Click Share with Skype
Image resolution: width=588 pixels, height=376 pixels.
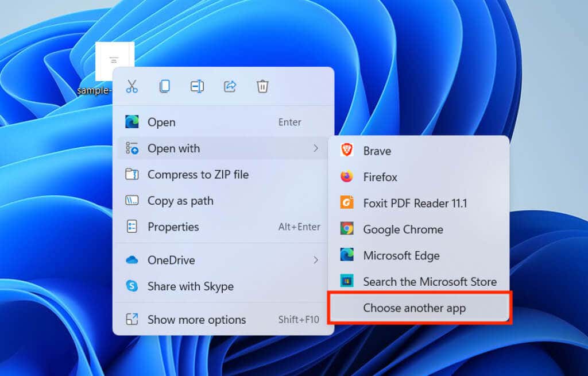click(x=190, y=286)
